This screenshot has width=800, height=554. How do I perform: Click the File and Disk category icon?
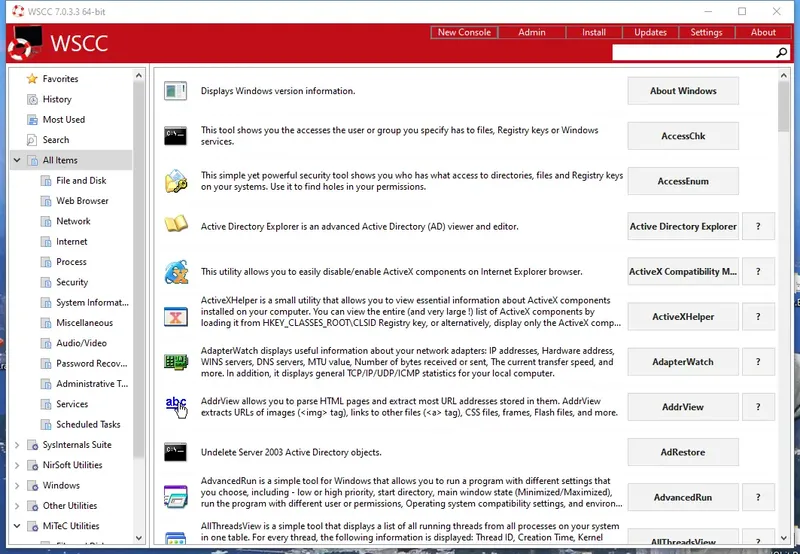pyautogui.click(x=46, y=181)
